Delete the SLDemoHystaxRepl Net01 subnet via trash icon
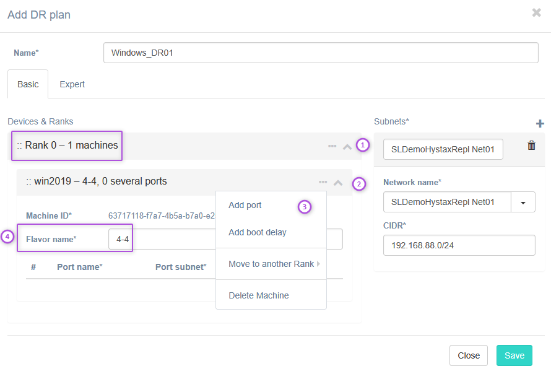 tap(531, 146)
